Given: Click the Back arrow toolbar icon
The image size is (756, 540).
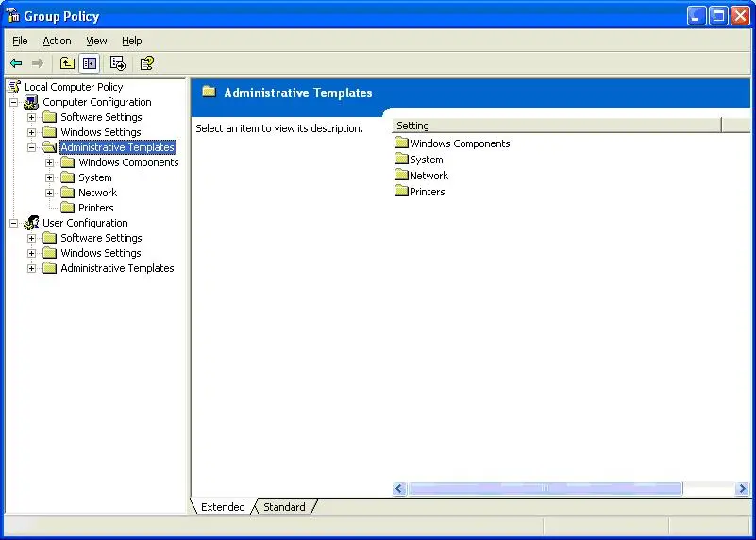Looking at the screenshot, I should 16,63.
